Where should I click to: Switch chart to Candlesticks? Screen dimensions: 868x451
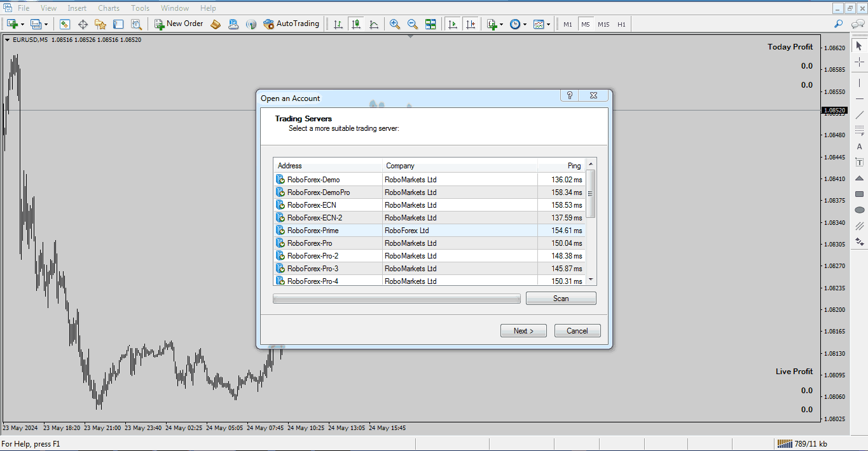coord(356,24)
